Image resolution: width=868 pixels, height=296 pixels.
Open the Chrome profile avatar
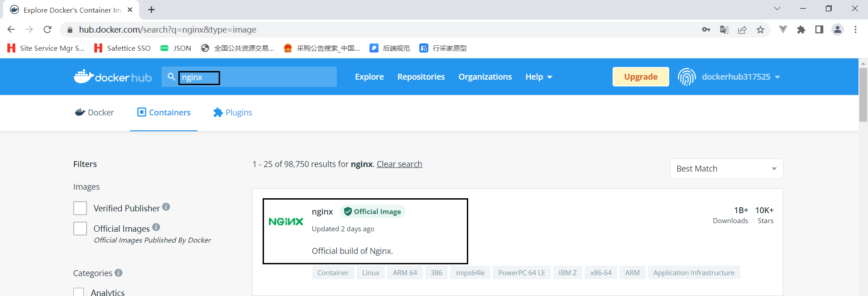tap(838, 29)
